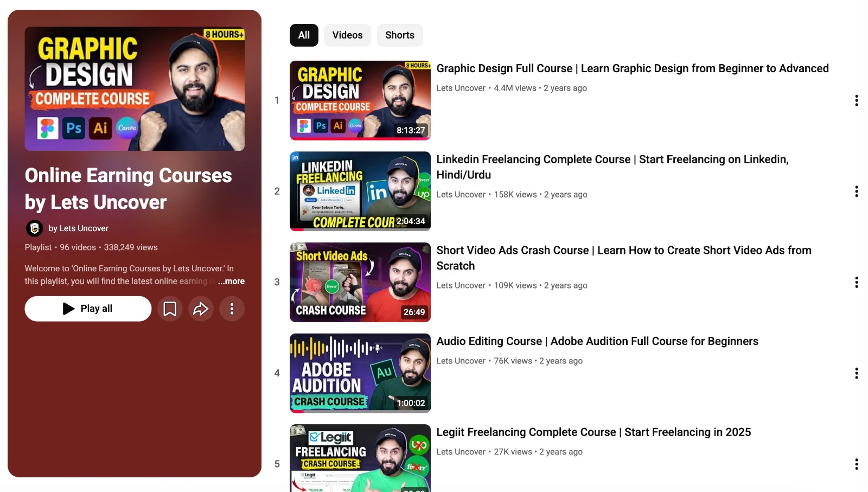Play the Linkedin Freelancing thumbnail (2:04:34)

pos(360,191)
